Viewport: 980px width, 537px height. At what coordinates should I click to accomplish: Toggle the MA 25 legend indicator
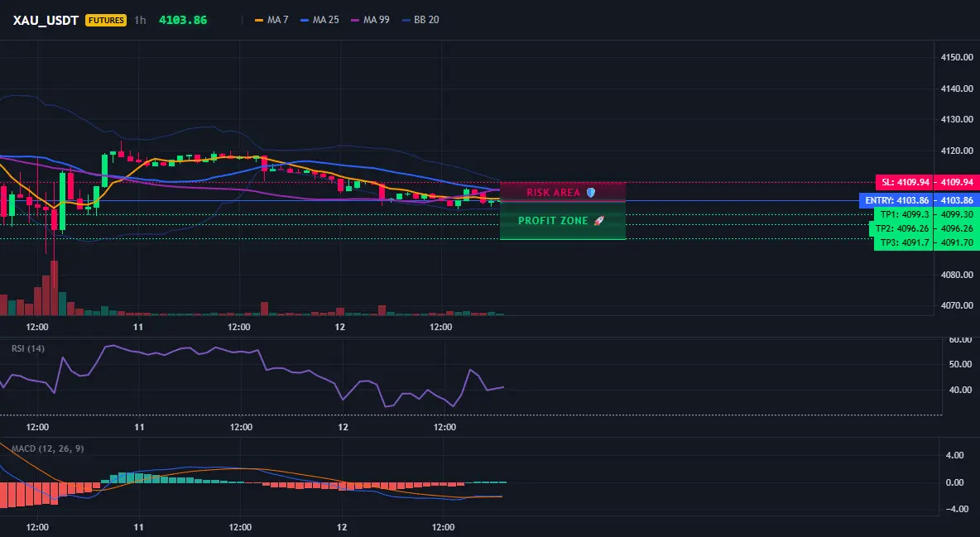coord(319,20)
